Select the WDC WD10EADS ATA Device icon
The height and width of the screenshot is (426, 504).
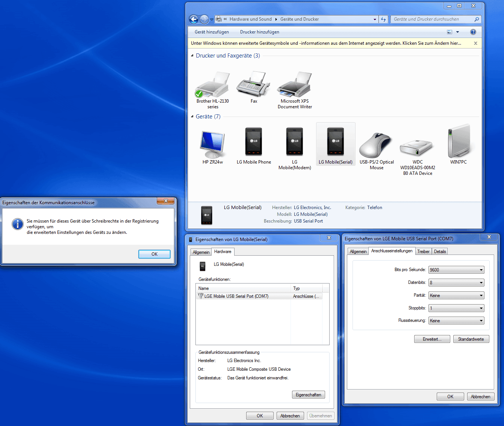[418, 157]
